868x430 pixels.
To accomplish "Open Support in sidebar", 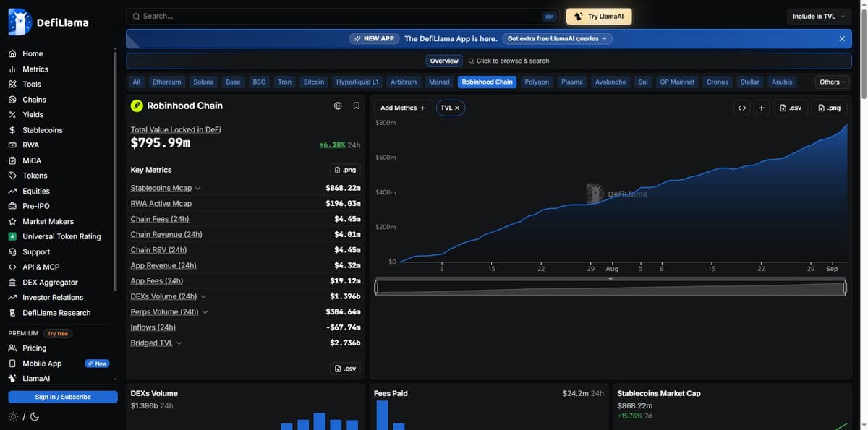I will pos(36,252).
